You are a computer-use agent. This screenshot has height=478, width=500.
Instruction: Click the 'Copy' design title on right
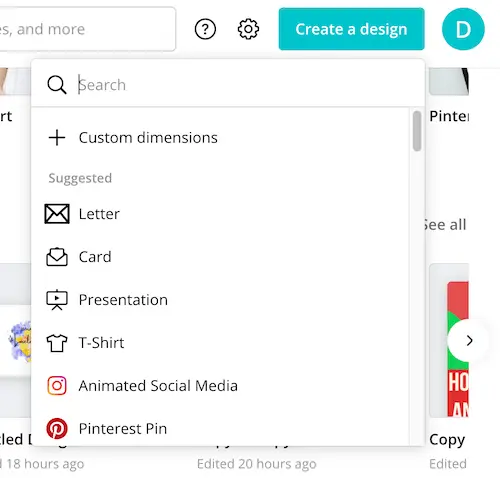click(447, 440)
